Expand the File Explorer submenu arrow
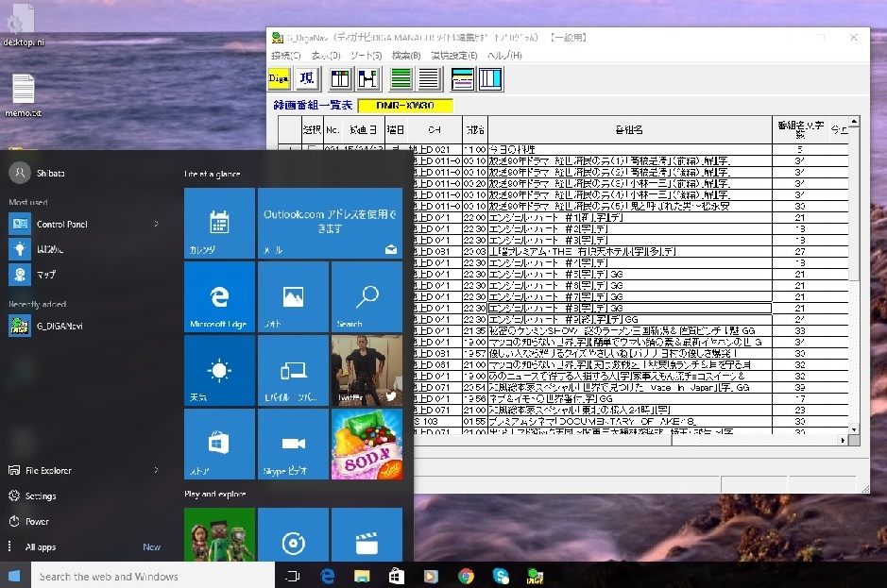This screenshot has width=887, height=588. tap(156, 470)
